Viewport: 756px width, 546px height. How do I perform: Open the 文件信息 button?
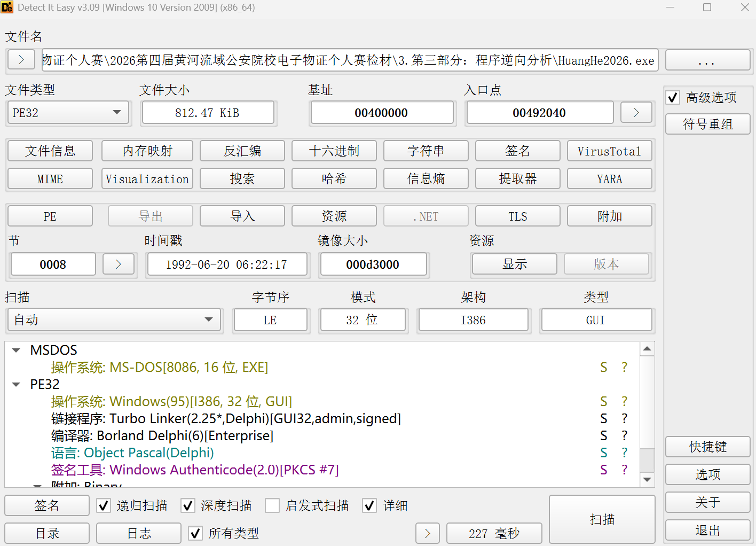click(x=50, y=151)
